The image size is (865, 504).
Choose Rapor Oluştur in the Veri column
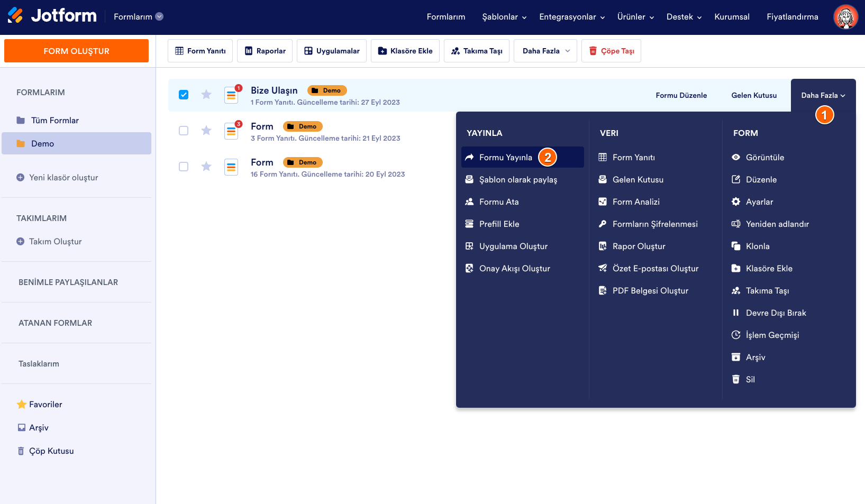(x=639, y=246)
